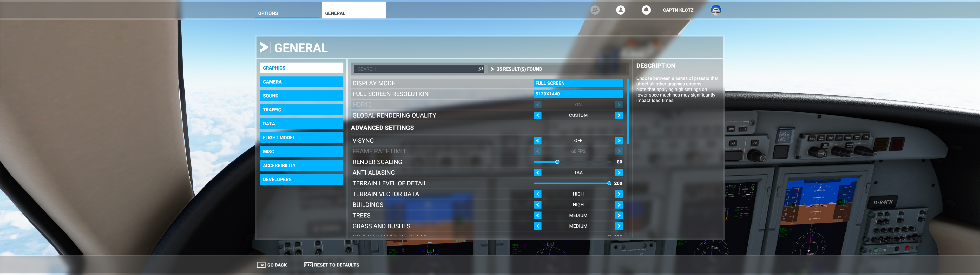Click the user profile icon

click(621, 10)
